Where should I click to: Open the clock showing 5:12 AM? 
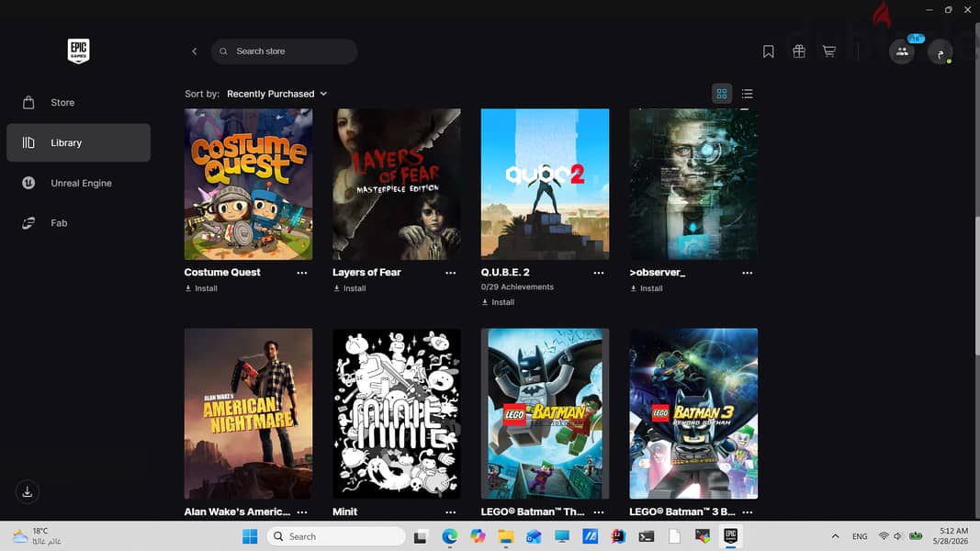click(951, 536)
